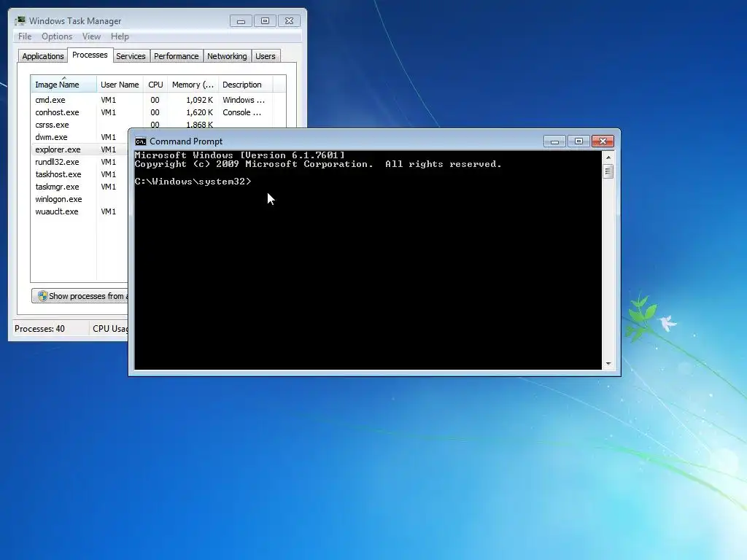Minimize the Command Prompt window
Viewport: 747px width, 560px height.
(554, 141)
